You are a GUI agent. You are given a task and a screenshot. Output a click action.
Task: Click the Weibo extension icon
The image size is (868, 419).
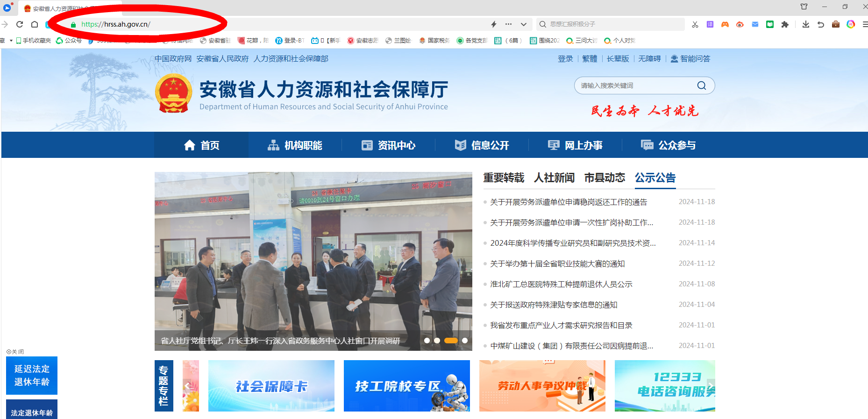pos(740,24)
